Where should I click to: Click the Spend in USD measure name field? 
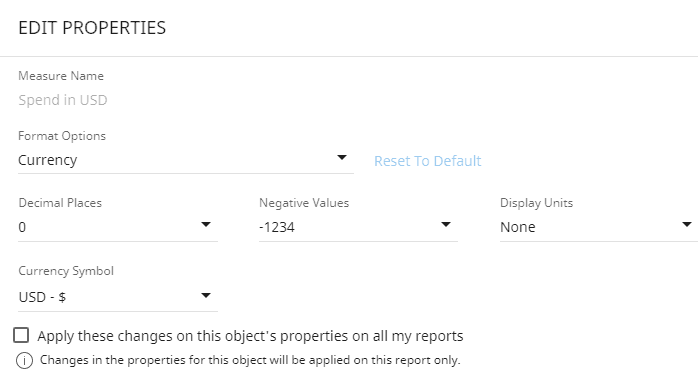[63, 100]
